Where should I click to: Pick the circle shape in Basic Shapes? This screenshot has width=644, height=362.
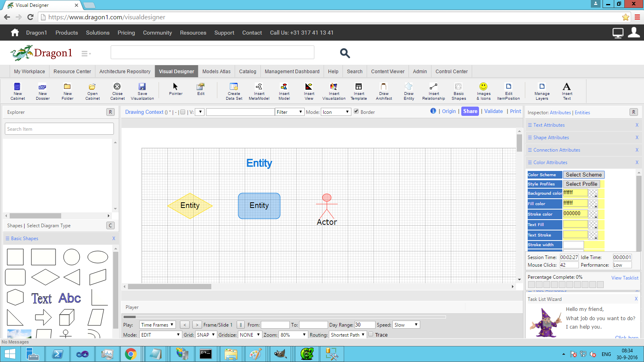pyautogui.click(x=72, y=257)
